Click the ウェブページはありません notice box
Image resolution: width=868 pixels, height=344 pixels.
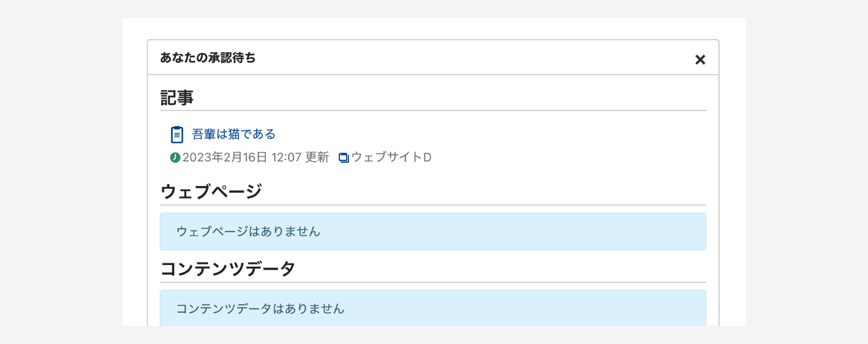coord(432,231)
